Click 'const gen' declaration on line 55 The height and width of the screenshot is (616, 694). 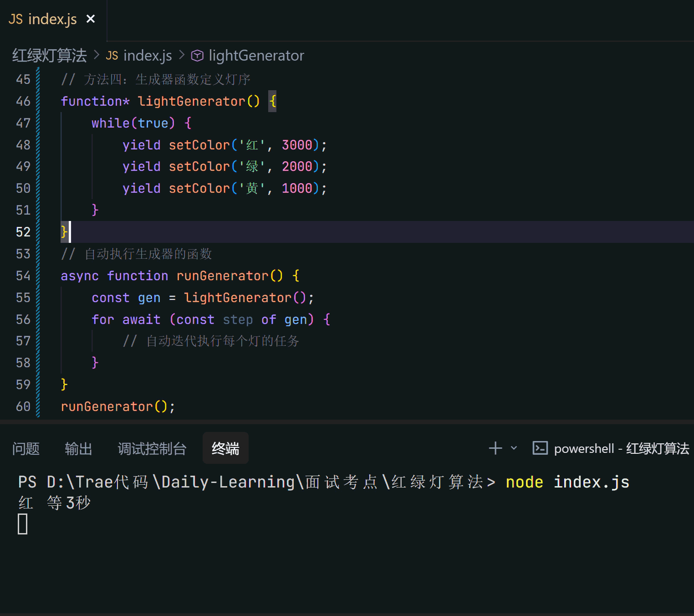click(x=126, y=298)
